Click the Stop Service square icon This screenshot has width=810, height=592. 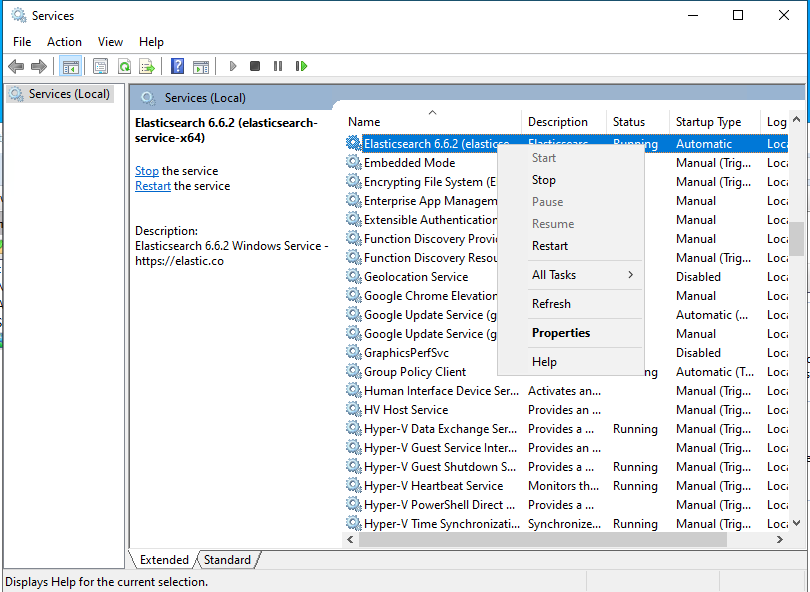255,66
